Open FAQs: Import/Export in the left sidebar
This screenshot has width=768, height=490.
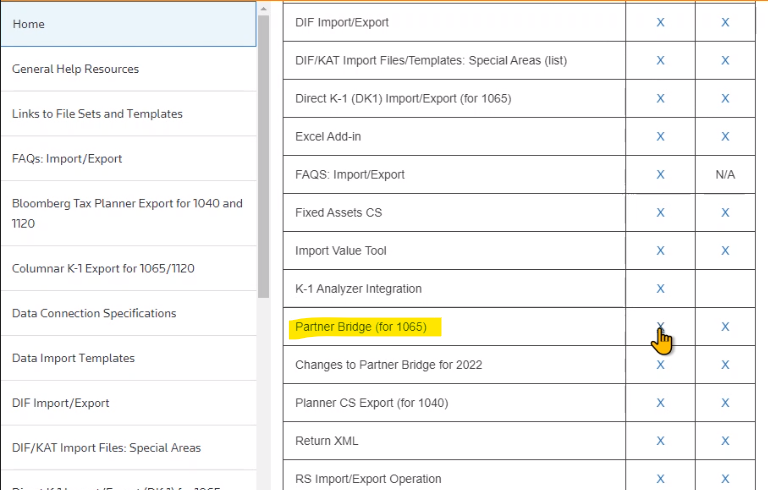(x=128, y=159)
